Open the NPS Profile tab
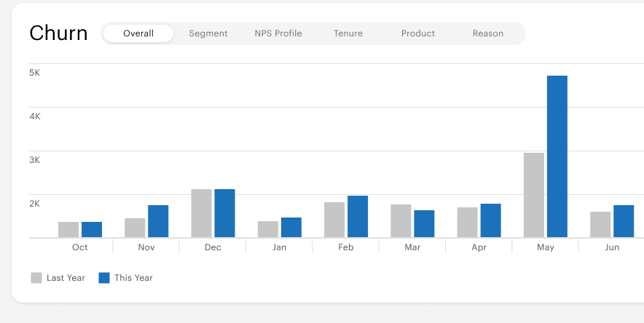644x323 pixels. coord(278,33)
